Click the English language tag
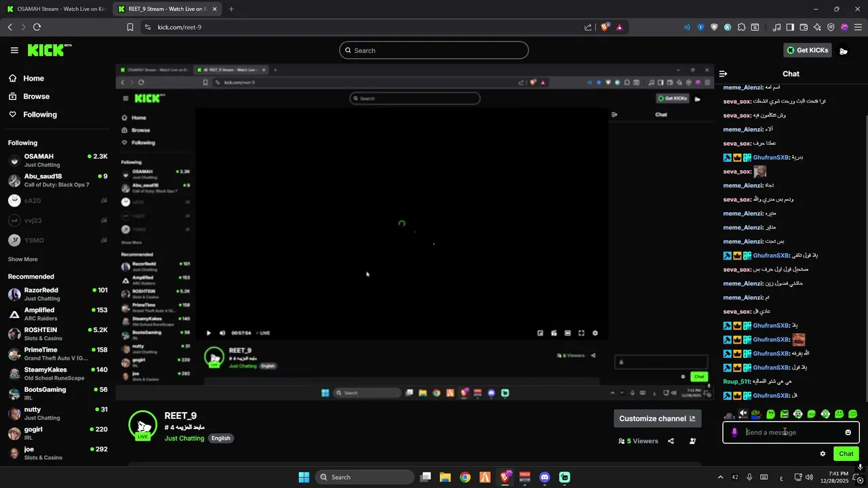The height and width of the screenshot is (488, 868). 220,439
